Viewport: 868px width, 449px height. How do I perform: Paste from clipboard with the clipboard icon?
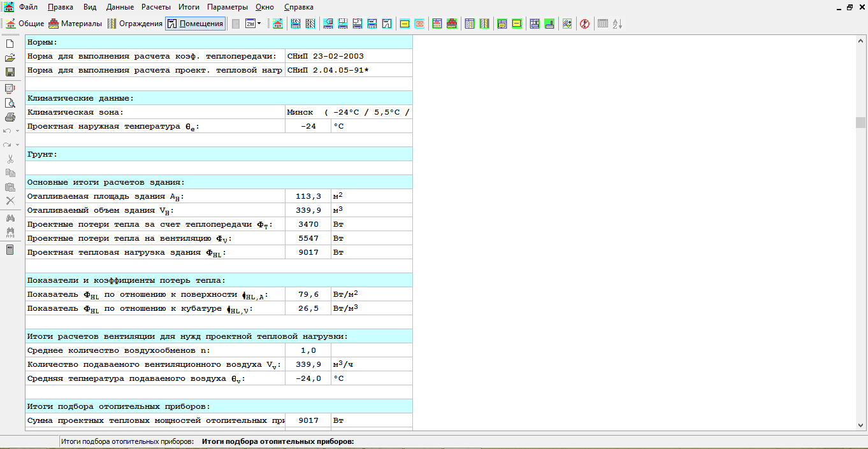click(10, 187)
